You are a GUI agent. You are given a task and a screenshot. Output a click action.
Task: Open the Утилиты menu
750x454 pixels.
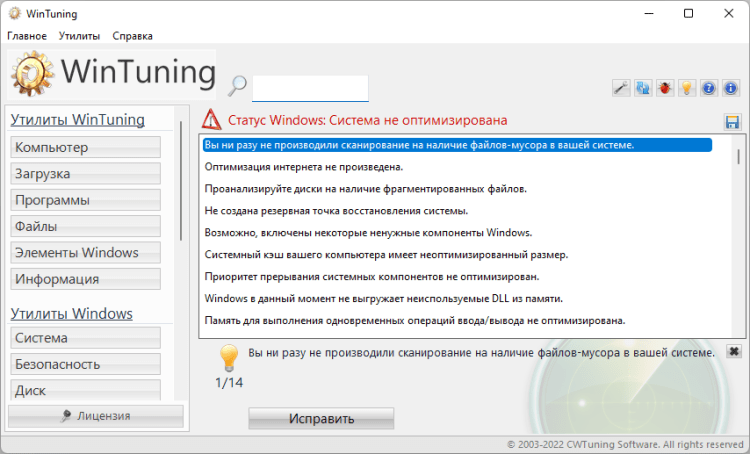[79, 36]
